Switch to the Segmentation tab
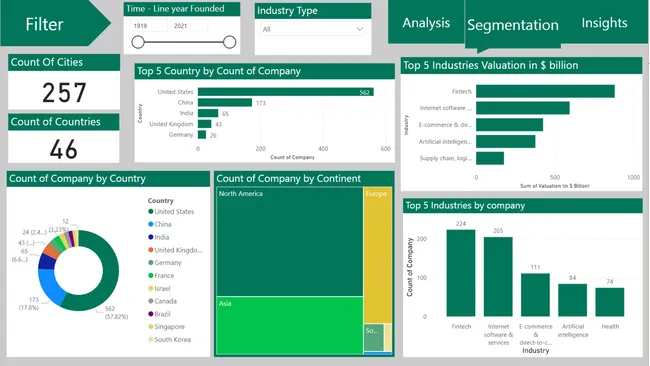 click(x=513, y=25)
